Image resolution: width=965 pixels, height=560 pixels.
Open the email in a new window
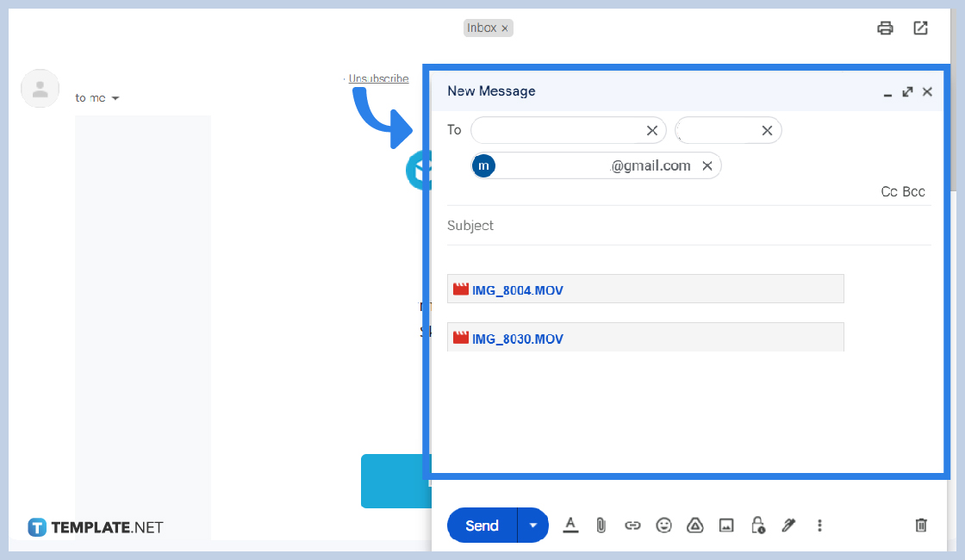click(920, 28)
